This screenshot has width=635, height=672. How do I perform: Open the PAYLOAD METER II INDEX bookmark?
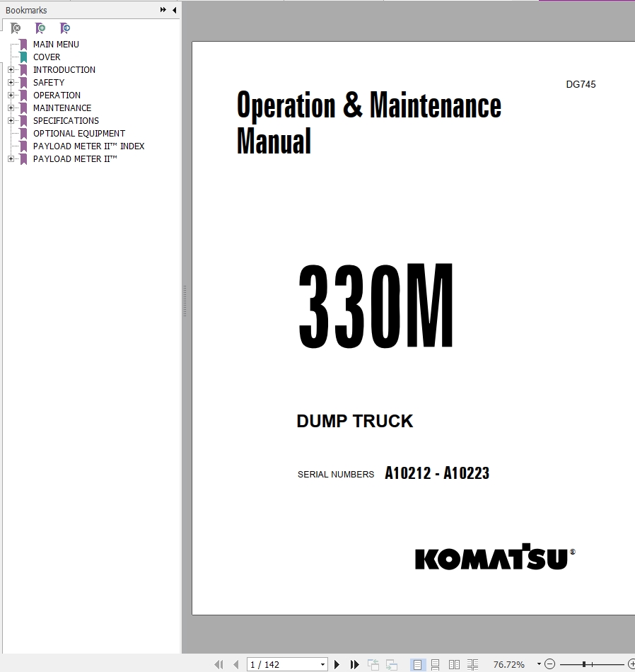pos(88,146)
